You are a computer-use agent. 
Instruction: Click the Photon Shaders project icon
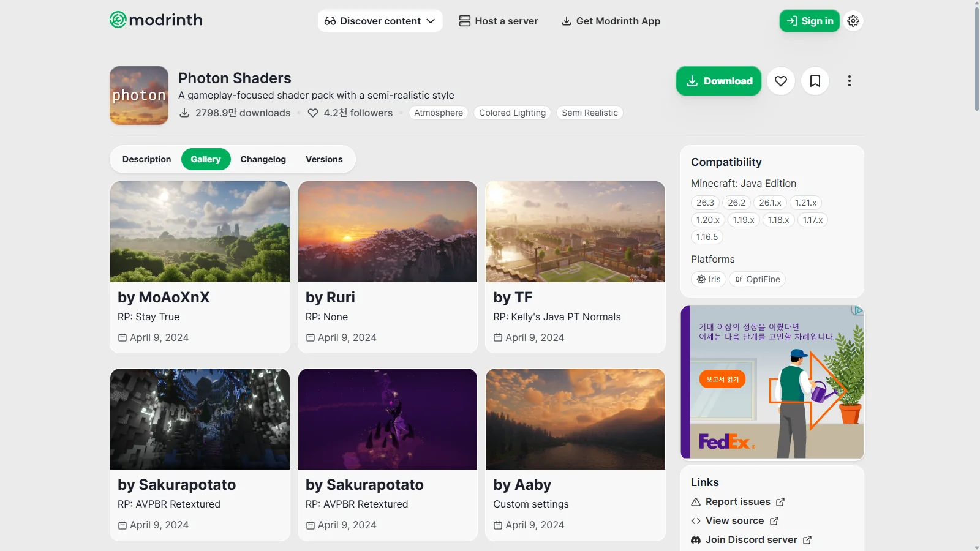coord(139,96)
